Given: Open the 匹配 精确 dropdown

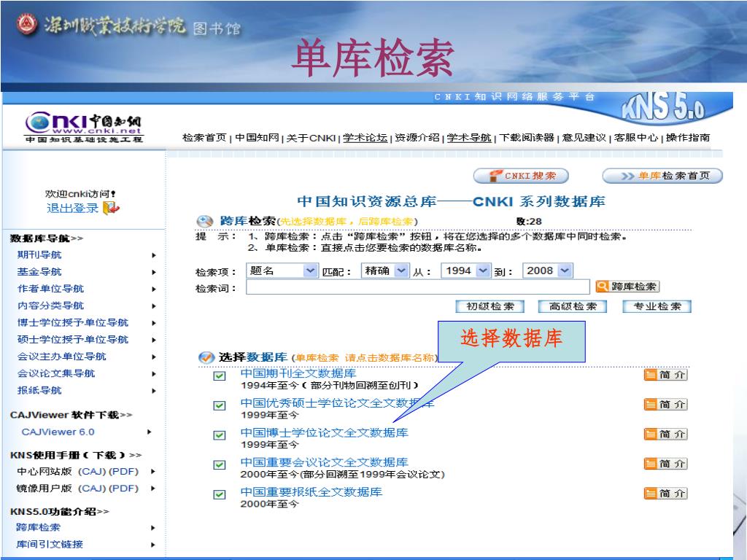Looking at the screenshot, I should coord(385,271).
